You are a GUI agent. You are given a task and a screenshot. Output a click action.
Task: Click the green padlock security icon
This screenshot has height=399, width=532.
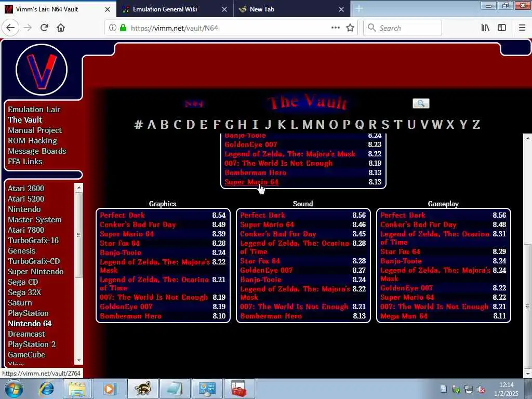click(x=123, y=28)
